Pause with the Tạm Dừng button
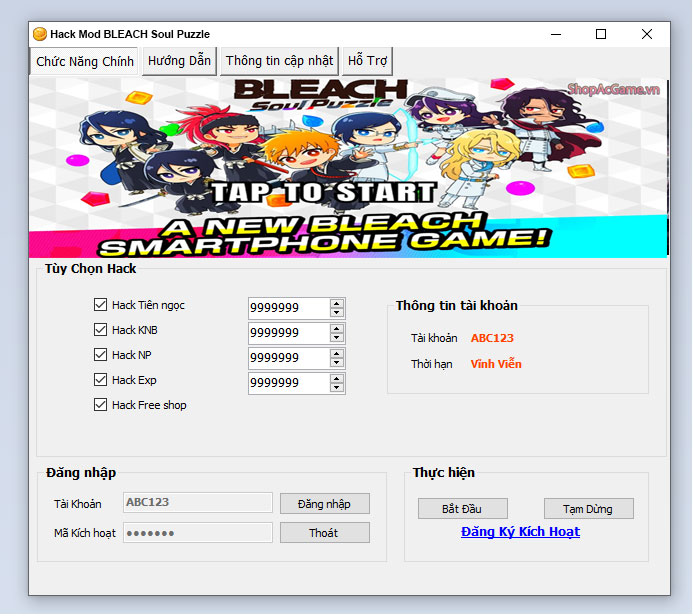Screen dimensions: 693x616 tap(588, 509)
